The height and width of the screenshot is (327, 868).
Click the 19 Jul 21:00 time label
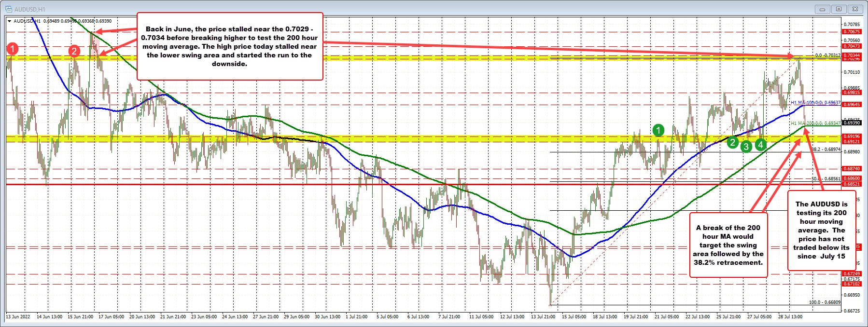coord(637,317)
